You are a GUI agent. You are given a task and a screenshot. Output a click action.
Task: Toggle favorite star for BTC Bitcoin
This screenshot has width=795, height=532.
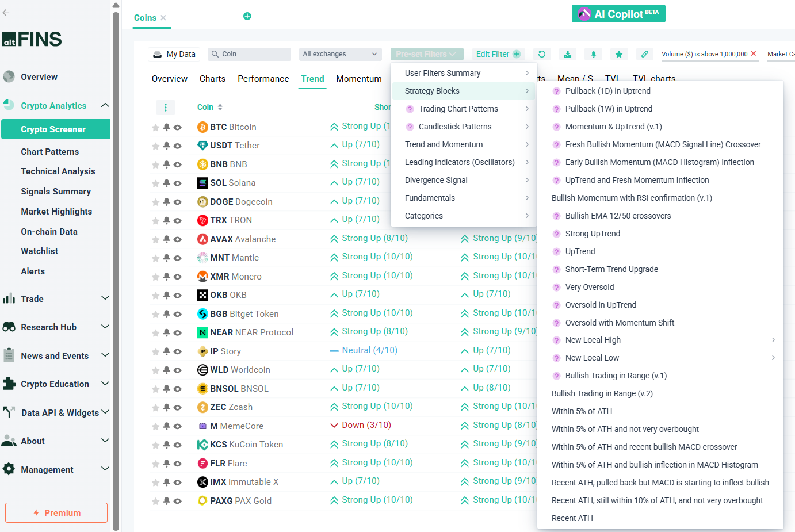click(155, 128)
